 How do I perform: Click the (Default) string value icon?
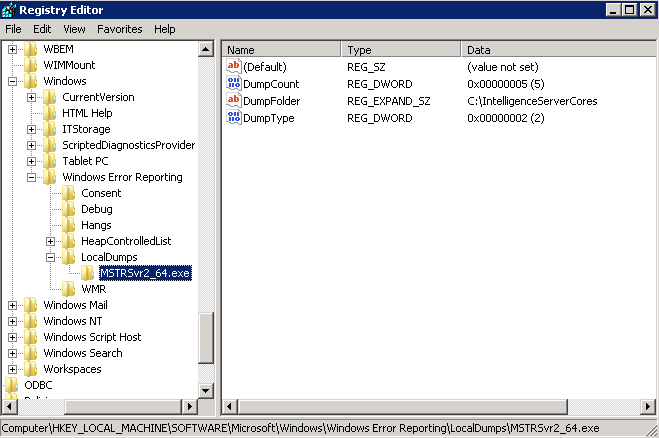234,66
